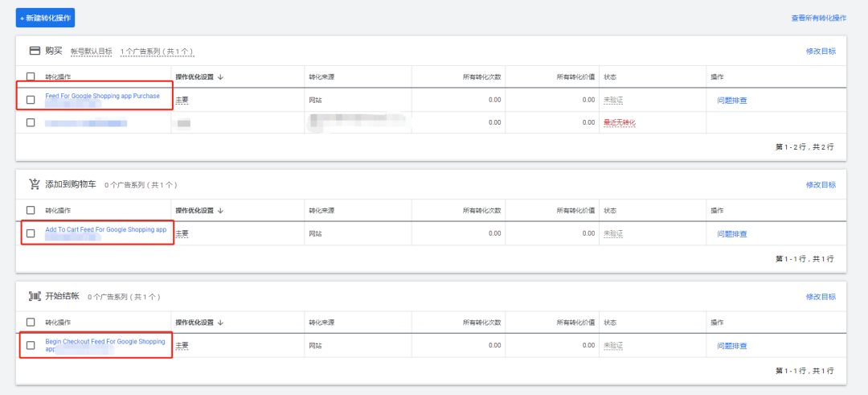Screen dimensions: 868x395
Task: Click 所有转化价值 header in 添加到购物车 table
Action: (575, 211)
